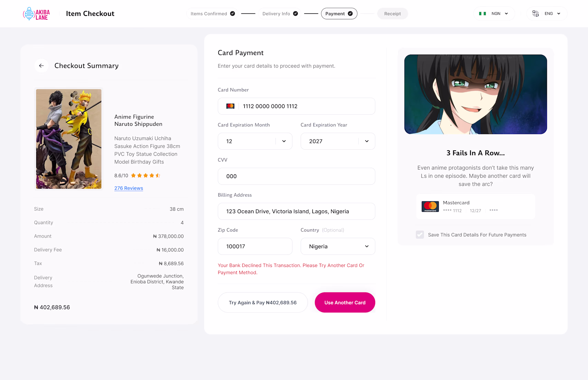
Task: Click Try Again & Pay ₦402,689.56 button
Action: coord(263,303)
